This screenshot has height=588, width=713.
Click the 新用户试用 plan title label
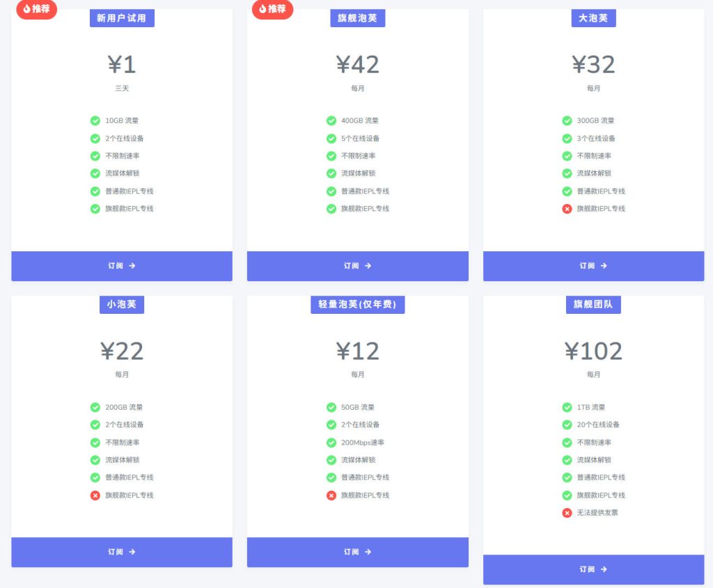tap(122, 18)
